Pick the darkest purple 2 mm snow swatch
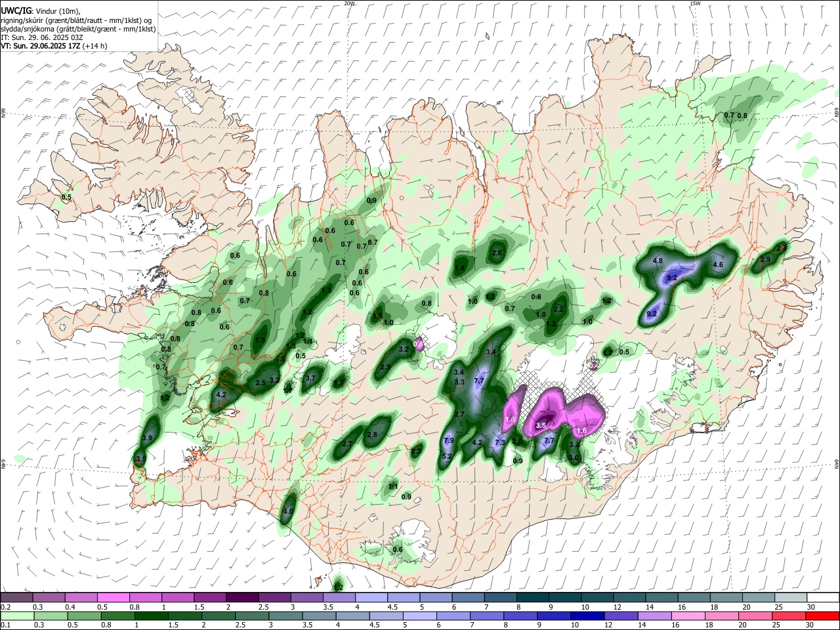840x630 pixels. pyautogui.click(x=241, y=597)
